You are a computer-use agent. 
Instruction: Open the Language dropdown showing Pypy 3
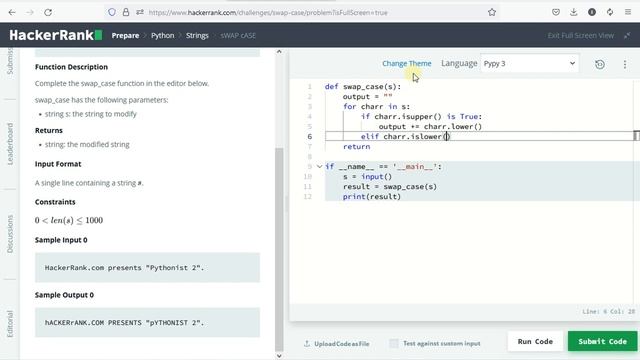(x=529, y=63)
